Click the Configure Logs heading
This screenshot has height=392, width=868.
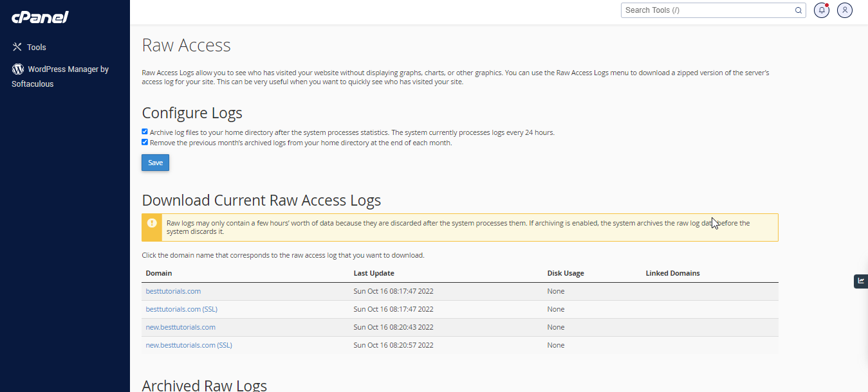click(x=192, y=113)
